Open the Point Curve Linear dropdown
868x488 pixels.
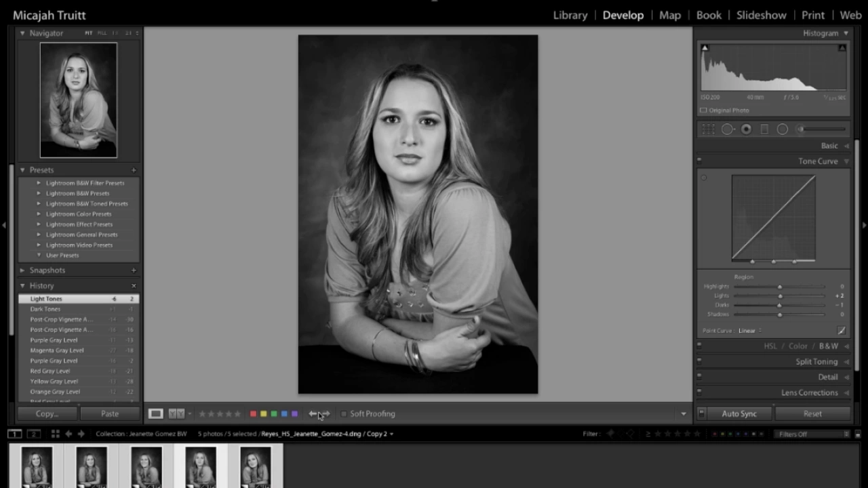click(749, 331)
